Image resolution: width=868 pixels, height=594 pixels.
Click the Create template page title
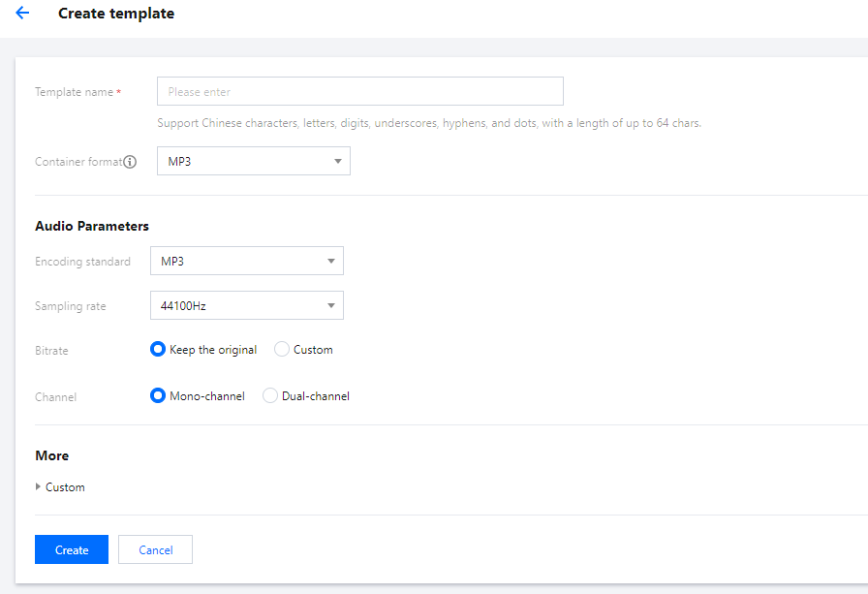pos(116,14)
